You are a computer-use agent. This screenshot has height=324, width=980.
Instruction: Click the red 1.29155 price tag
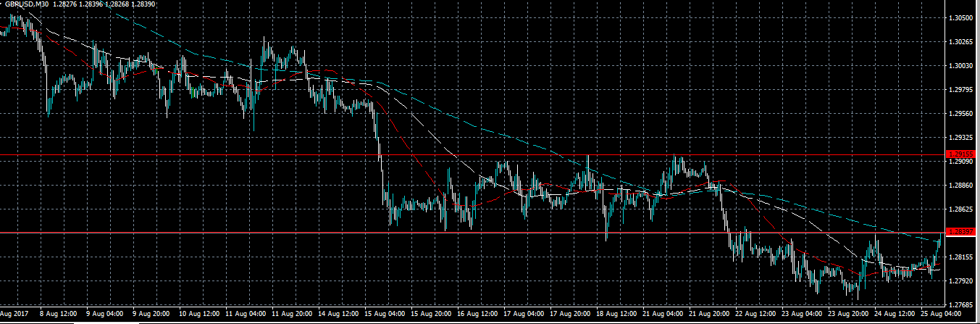[962, 154]
